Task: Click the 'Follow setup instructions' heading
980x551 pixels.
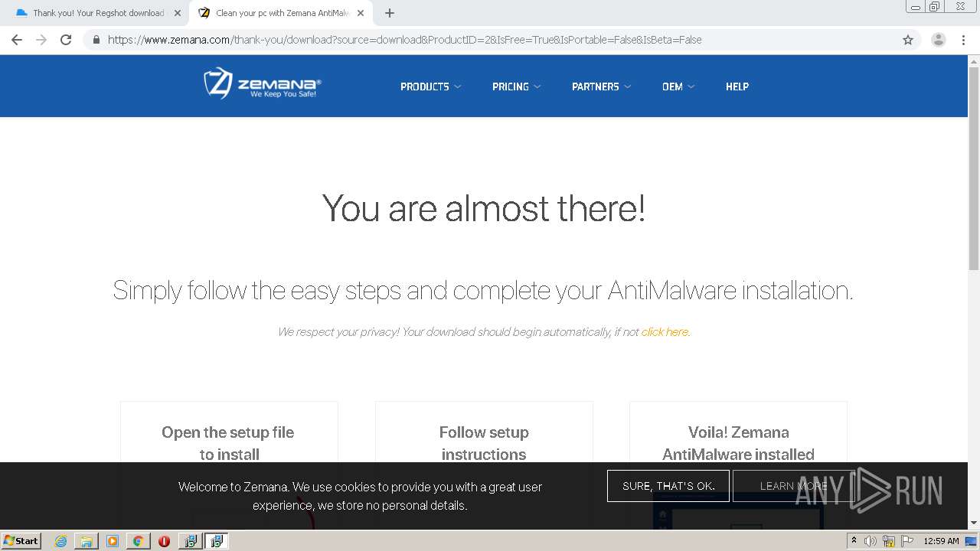Action: [x=484, y=443]
